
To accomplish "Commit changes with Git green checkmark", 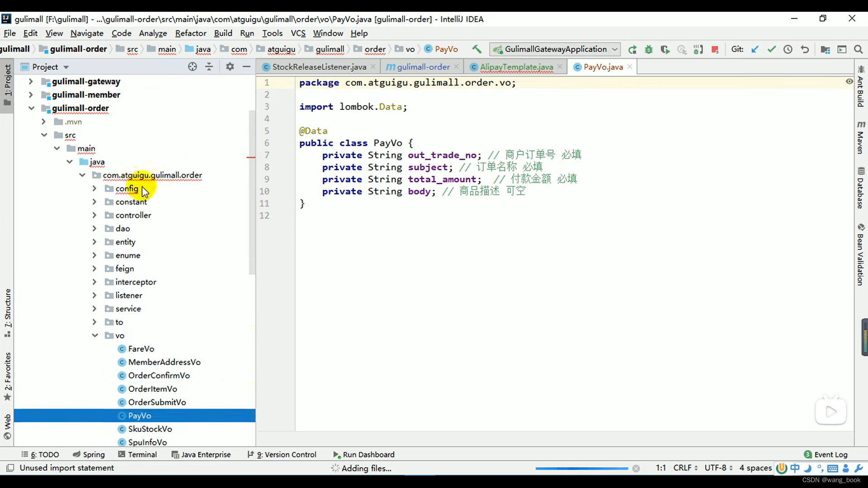I will (x=772, y=49).
